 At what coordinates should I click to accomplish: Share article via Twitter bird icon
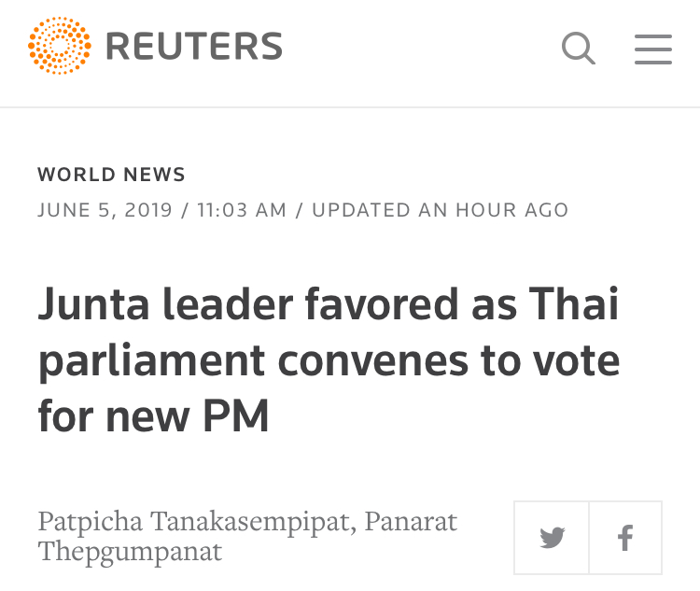tap(552, 538)
